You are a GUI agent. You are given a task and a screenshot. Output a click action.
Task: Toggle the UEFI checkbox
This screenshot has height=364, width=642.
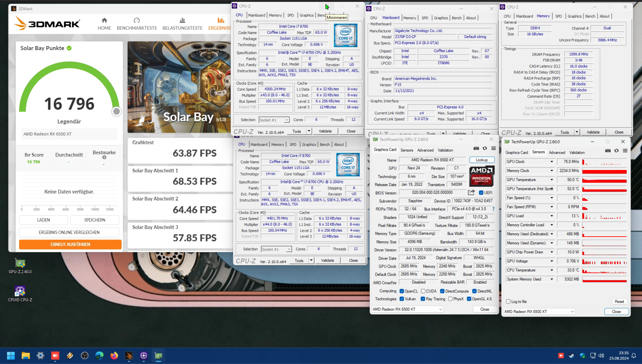point(481,193)
